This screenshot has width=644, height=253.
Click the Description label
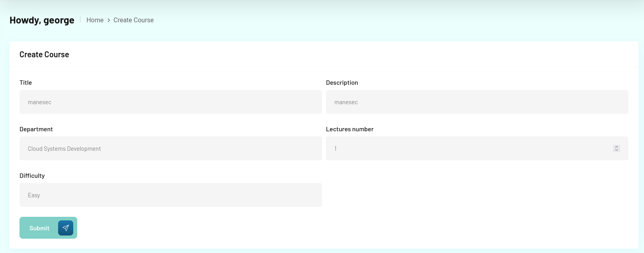click(342, 83)
